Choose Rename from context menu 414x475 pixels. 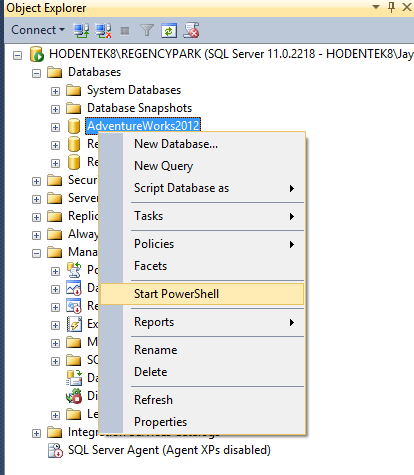point(202,350)
